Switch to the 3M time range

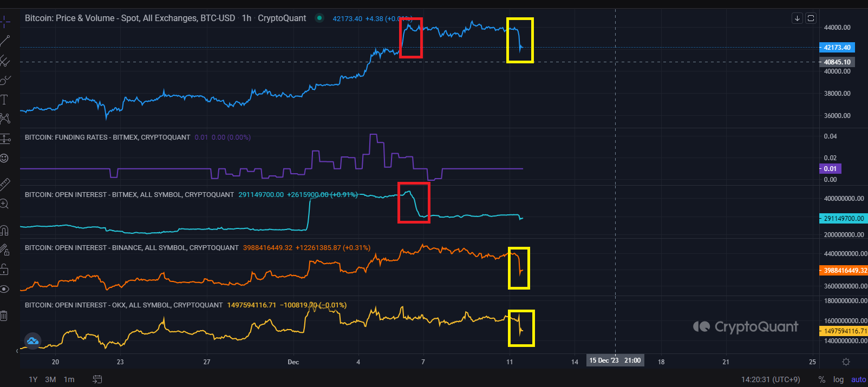(50, 379)
